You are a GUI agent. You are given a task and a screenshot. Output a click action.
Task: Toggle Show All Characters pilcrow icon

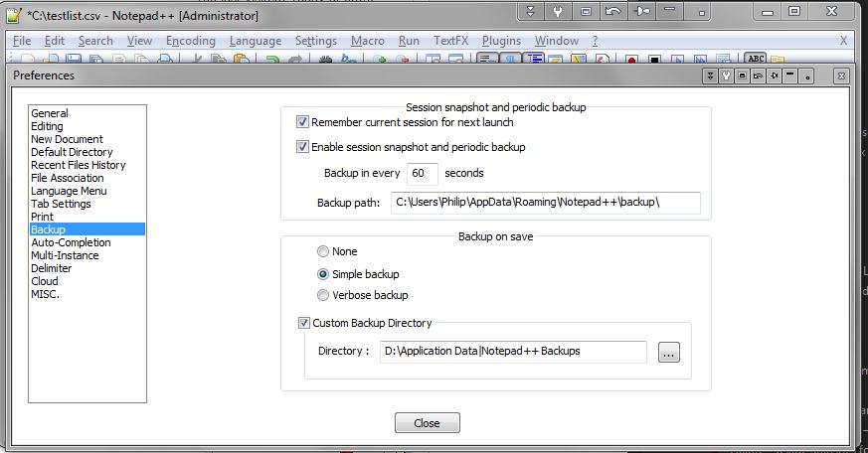coord(510,58)
